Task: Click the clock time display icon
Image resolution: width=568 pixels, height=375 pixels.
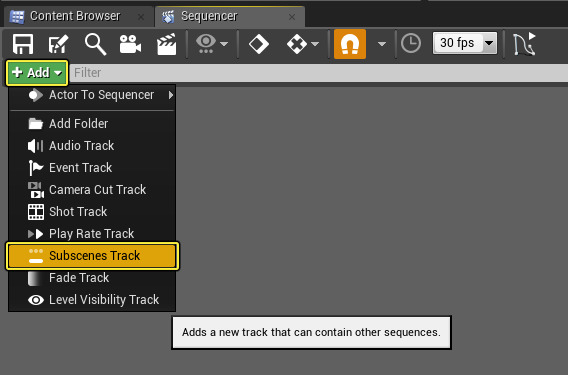Action: pyautogui.click(x=411, y=43)
